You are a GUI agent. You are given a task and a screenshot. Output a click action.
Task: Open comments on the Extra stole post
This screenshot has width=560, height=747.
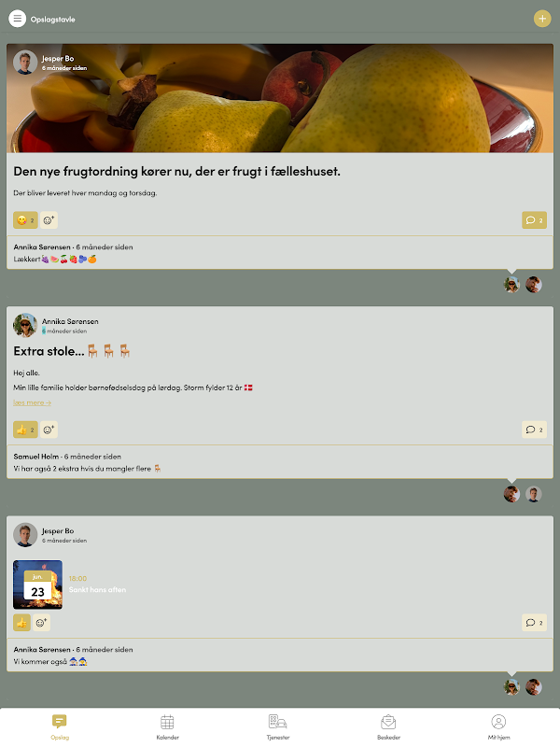(x=534, y=430)
